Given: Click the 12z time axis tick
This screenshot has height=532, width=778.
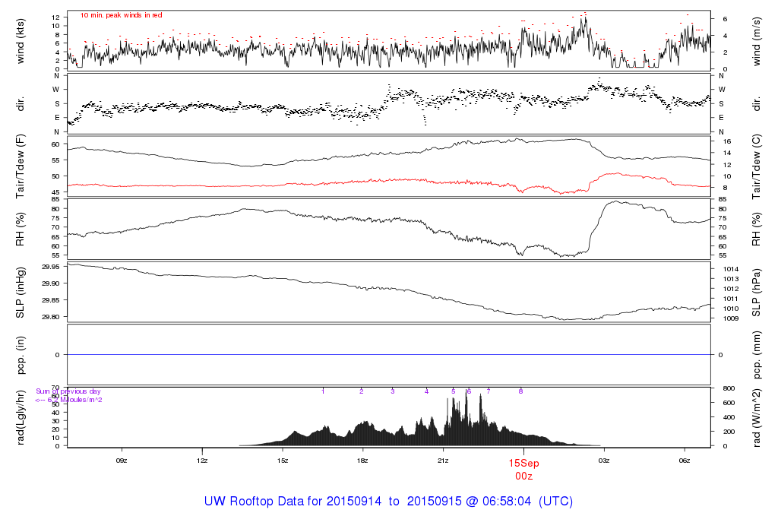Looking at the screenshot, I should [202, 461].
